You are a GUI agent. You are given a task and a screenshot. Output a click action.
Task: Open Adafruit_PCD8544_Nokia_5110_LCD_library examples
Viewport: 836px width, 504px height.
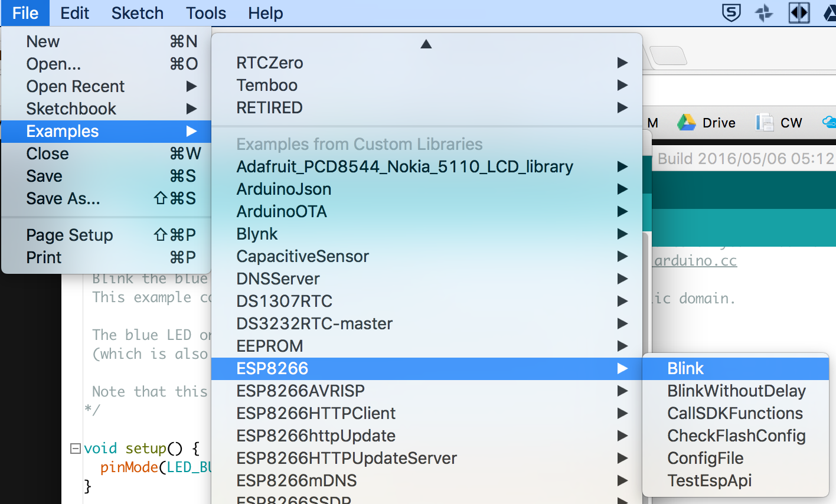[427, 166]
